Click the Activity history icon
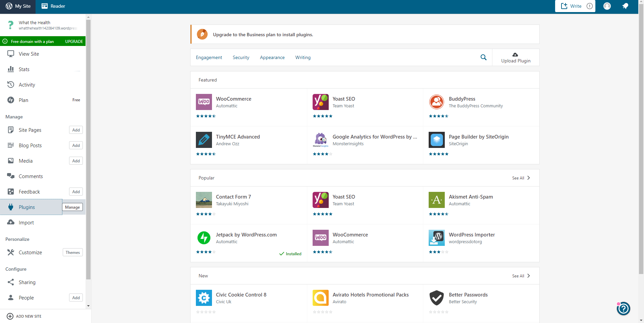 point(11,85)
